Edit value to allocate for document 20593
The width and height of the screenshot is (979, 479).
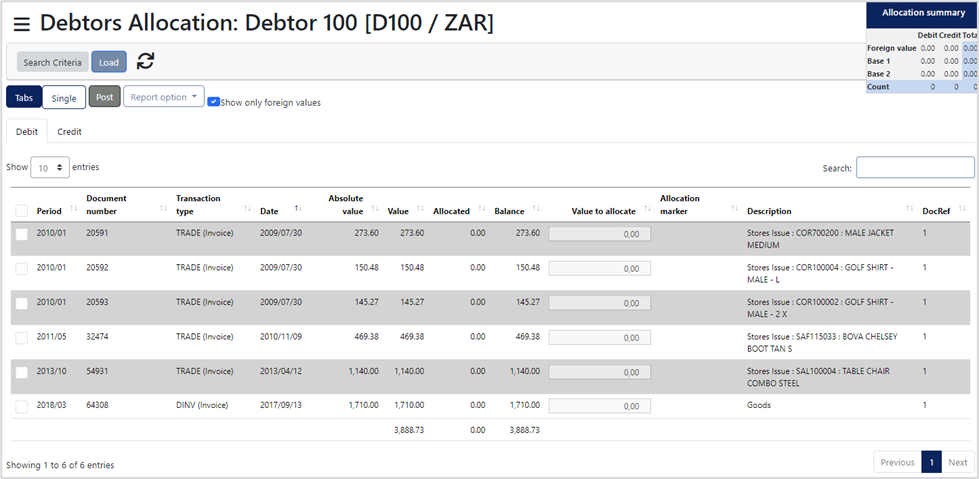[x=600, y=303]
